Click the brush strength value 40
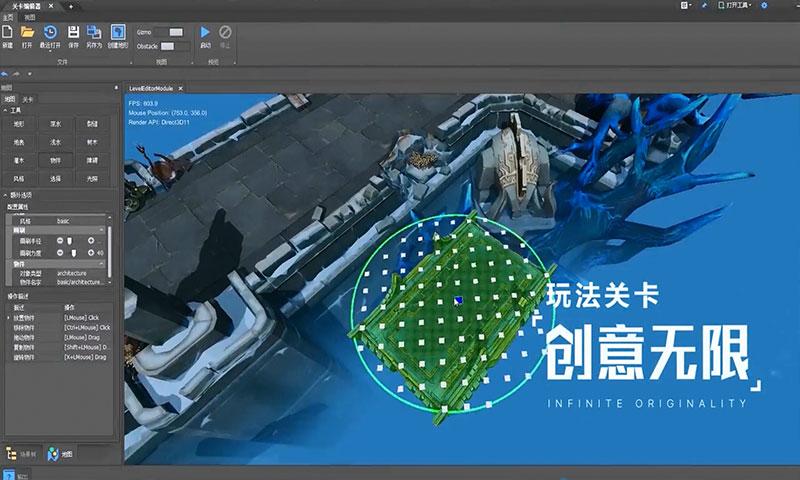This screenshot has width=800, height=480. coord(100,253)
